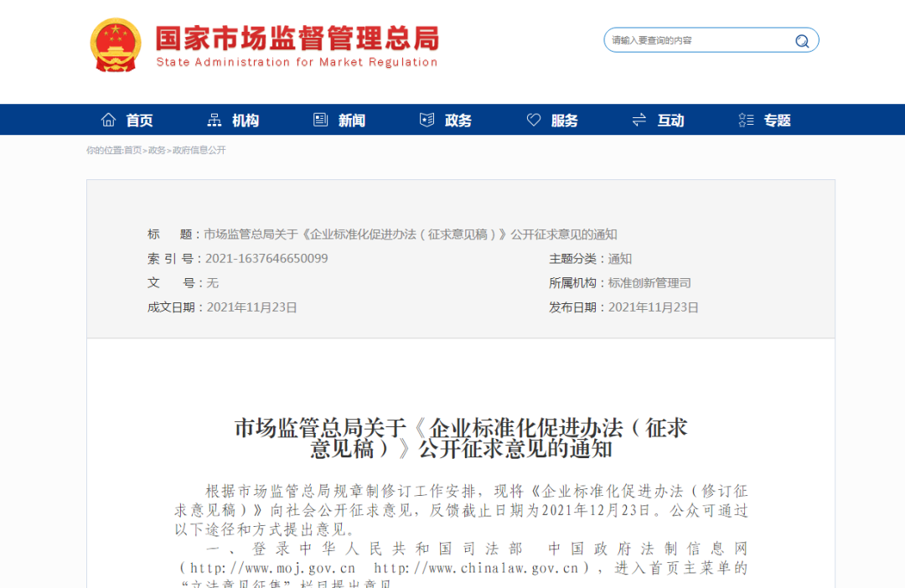Click the arrows icon beside 互动
905x588 pixels.
(639, 119)
